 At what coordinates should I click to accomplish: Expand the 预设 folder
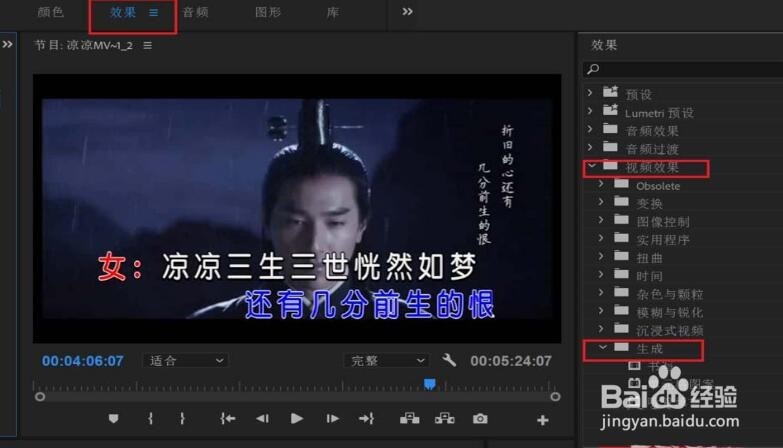(x=590, y=92)
